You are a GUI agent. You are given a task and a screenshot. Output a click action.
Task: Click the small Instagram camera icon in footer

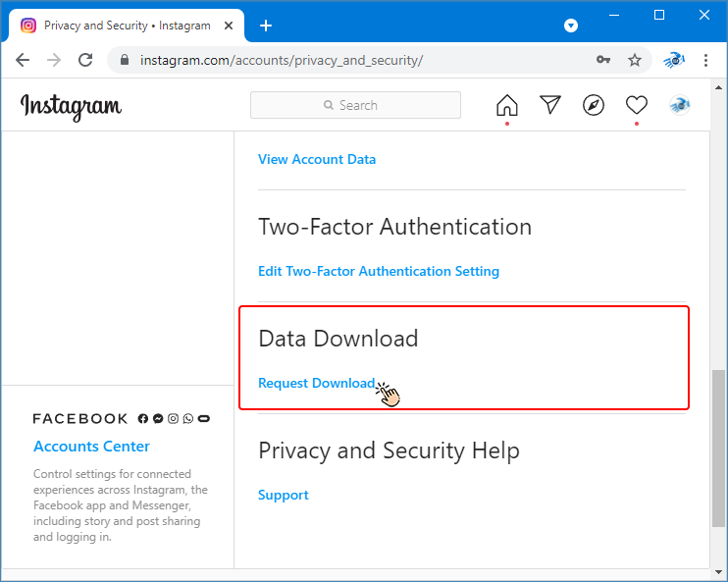pos(174,419)
